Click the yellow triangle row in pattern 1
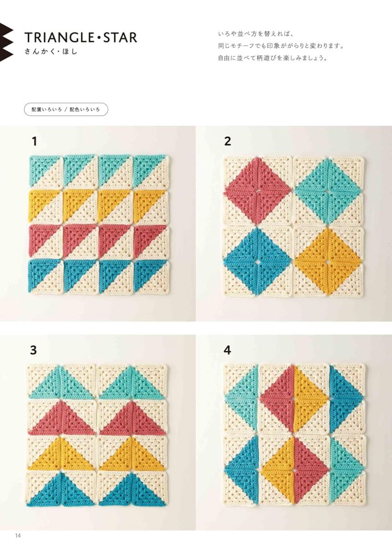 (98, 206)
